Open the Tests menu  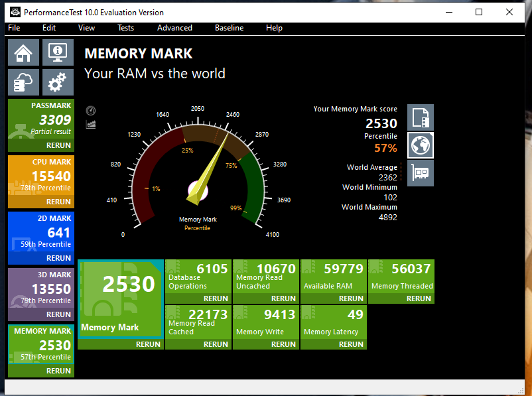coord(125,28)
